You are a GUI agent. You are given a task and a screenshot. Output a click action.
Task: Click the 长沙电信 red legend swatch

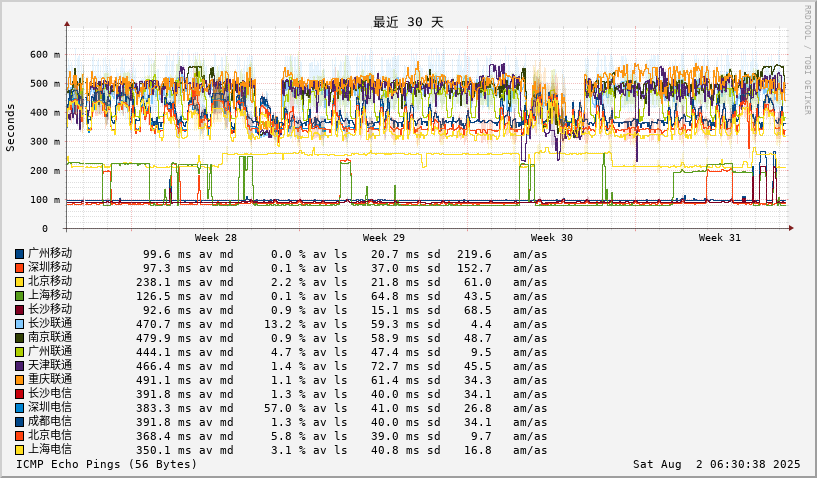[19, 395]
